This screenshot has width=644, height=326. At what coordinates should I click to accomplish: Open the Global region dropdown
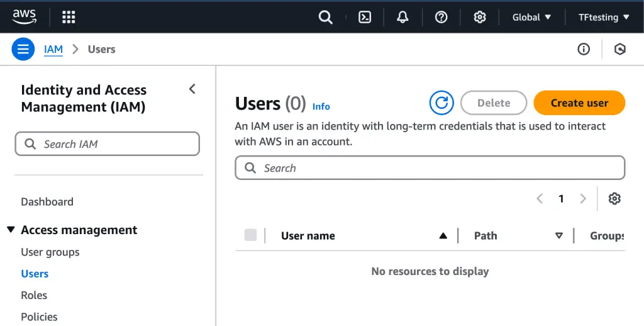pos(531,17)
